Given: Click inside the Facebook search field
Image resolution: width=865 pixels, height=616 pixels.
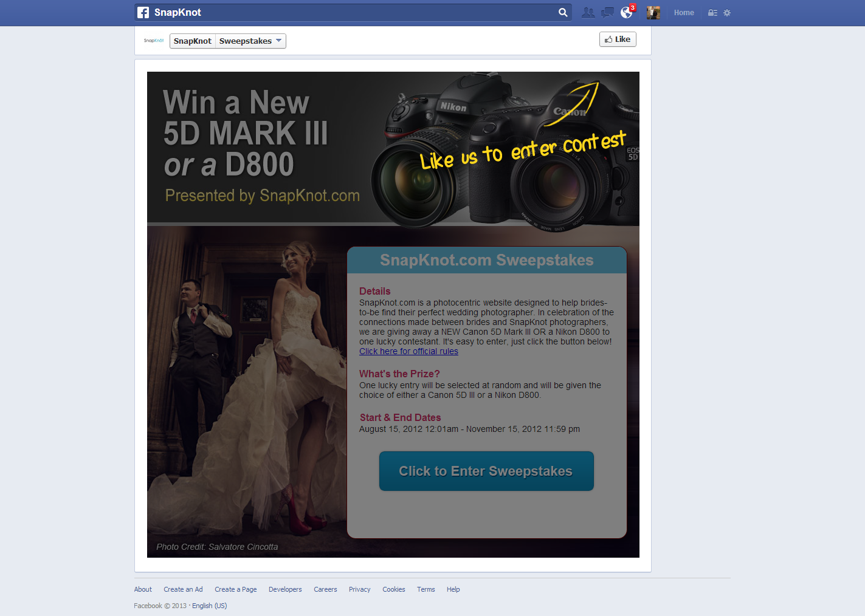Looking at the screenshot, I should [x=353, y=12].
